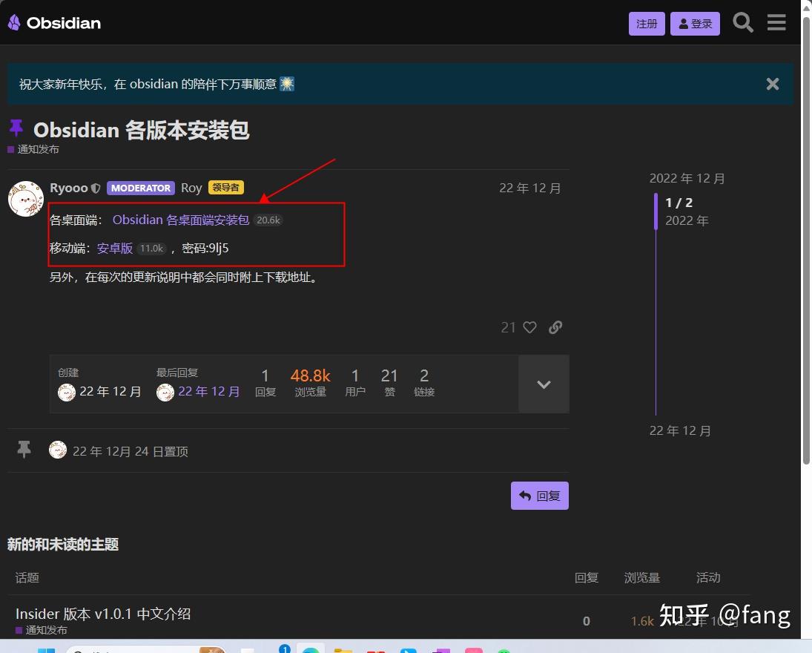Like the post with the heart icon
Image resolution: width=812 pixels, height=653 pixels.
pos(529,327)
